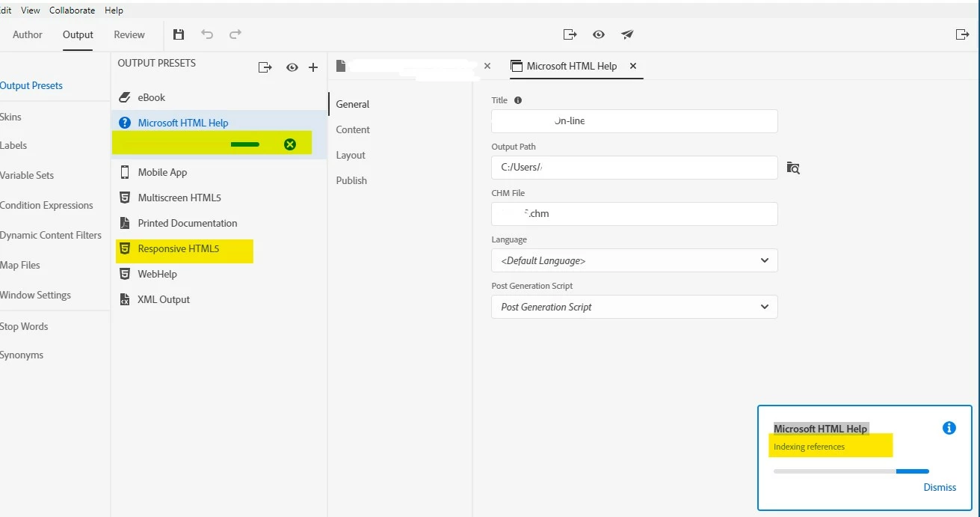Generate preset from Output Presets header icon

point(265,67)
